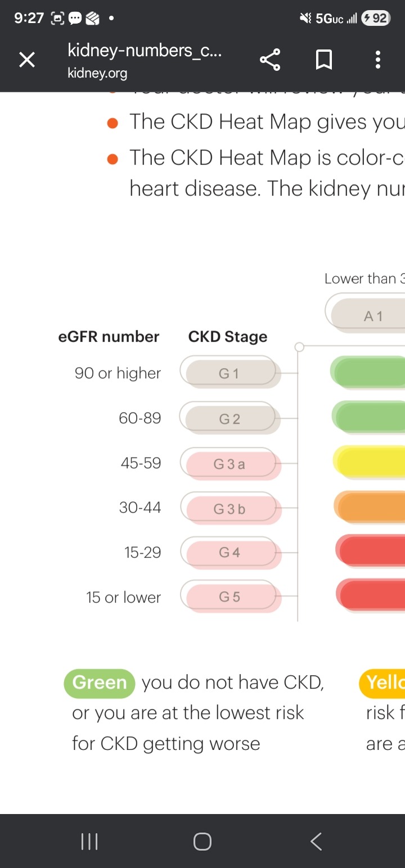405x868 pixels.
Task: Tap the Green legend label
Action: [100, 682]
